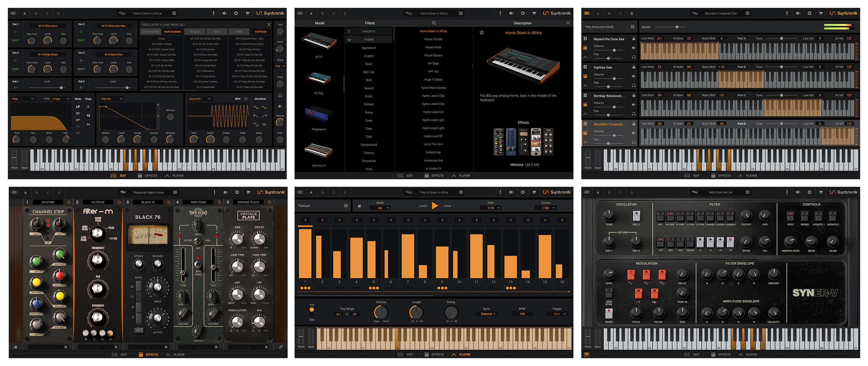Open the arpeggiator Rate 1/16 dropdown
The height and width of the screenshot is (366, 868).
point(491,208)
